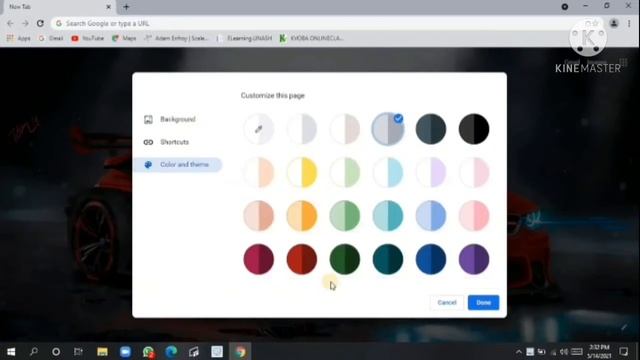Select the medium blue theme swatch
This screenshot has height=360, width=640.
pos(431,216)
